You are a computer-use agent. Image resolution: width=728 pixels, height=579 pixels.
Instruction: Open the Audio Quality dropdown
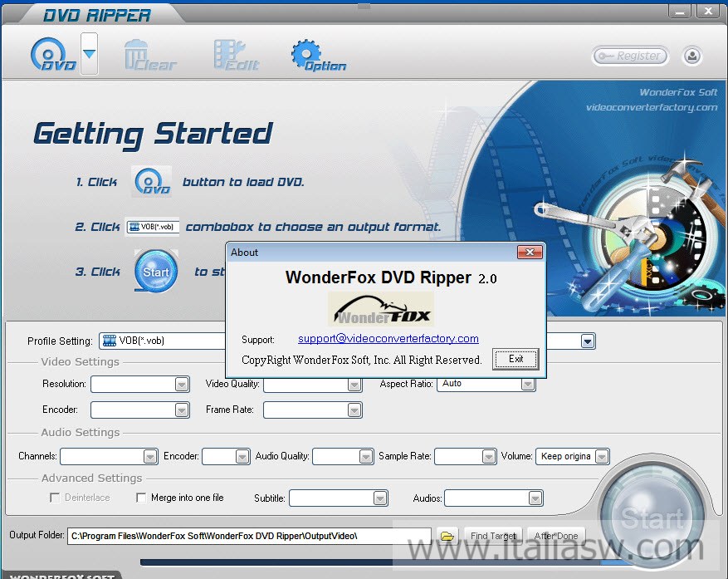343,456
